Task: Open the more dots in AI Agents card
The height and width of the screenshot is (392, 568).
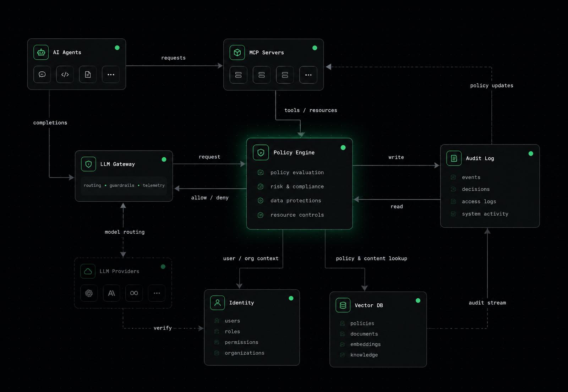Action: [111, 75]
